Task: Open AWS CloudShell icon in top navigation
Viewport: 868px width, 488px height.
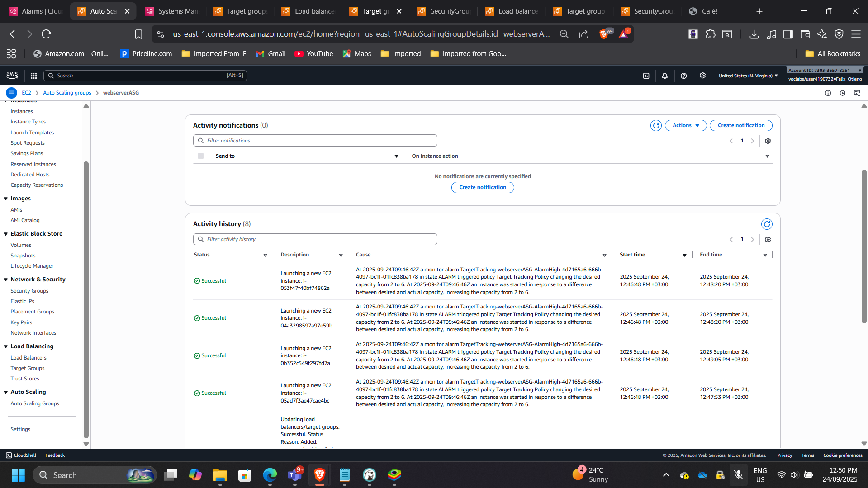Action: coord(646,76)
